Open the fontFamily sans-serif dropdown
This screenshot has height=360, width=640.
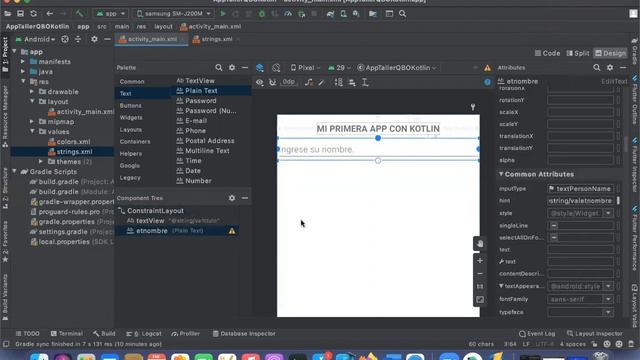(x=580, y=299)
